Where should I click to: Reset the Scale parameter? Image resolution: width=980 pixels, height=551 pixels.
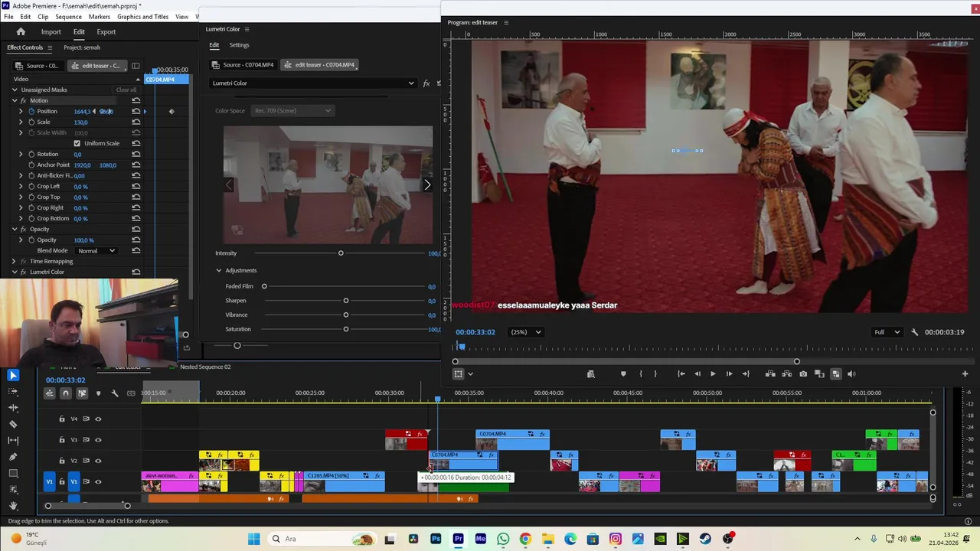(136, 122)
